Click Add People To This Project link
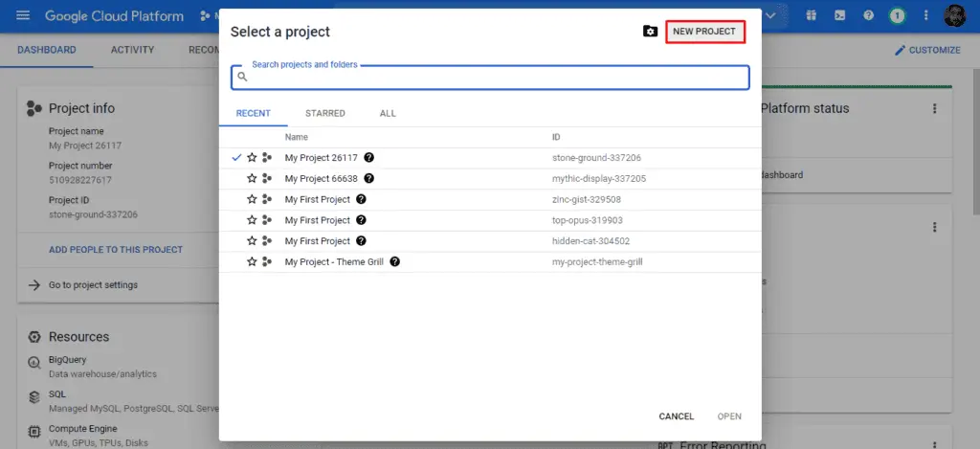The image size is (980, 449). pyautogui.click(x=116, y=250)
